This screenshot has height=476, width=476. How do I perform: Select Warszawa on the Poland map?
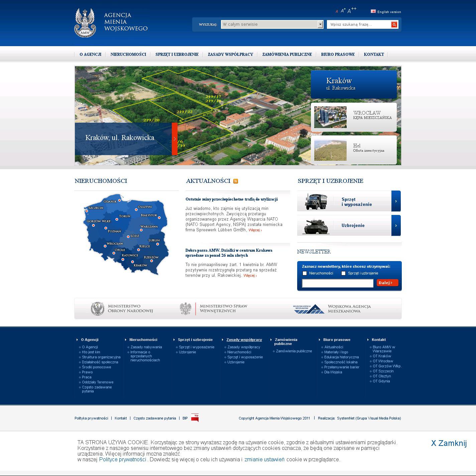pyautogui.click(x=141, y=230)
